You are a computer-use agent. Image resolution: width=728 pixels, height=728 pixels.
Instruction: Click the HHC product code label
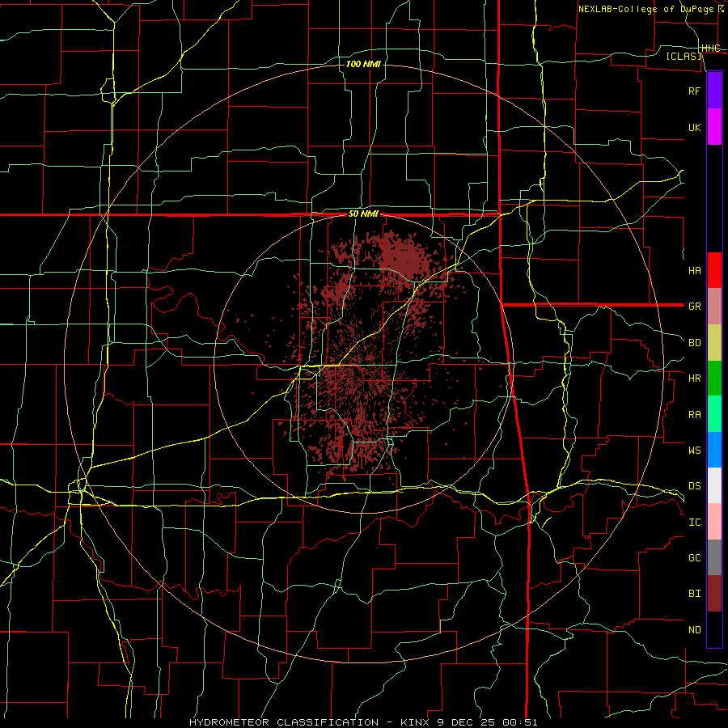[711, 49]
